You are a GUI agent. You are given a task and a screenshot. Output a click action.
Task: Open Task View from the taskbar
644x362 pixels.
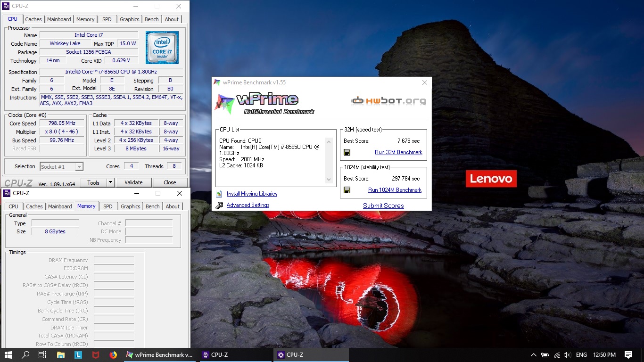point(42,355)
